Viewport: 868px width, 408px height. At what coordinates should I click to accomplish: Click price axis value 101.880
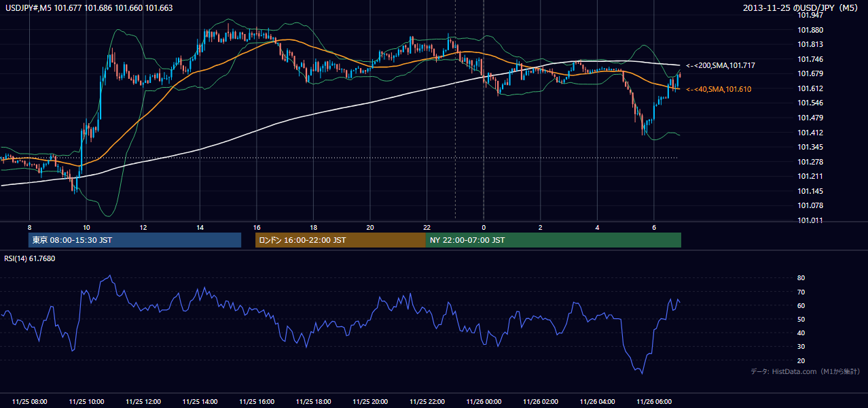811,30
